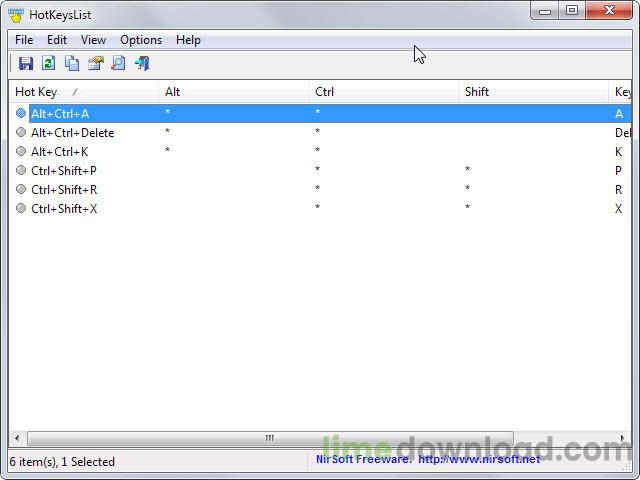640x480 pixels.
Task: Click the circle icon beside Ctrl+Shift+X
Action: (21, 208)
